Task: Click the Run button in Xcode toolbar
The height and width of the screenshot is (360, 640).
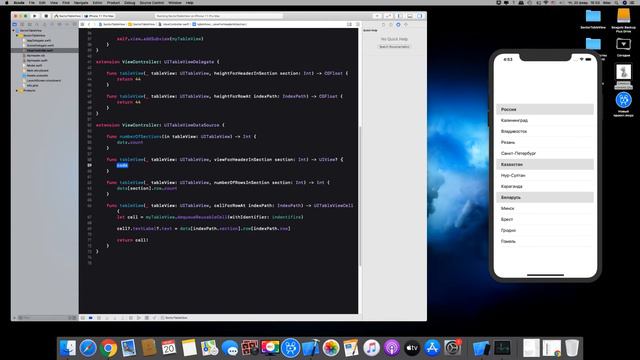Action: coord(35,16)
